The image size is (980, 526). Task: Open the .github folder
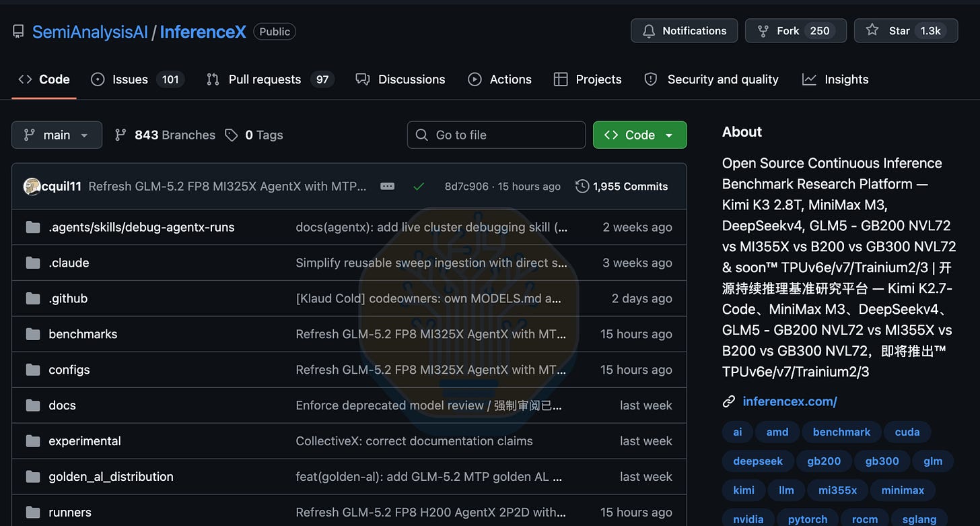pyautogui.click(x=68, y=298)
